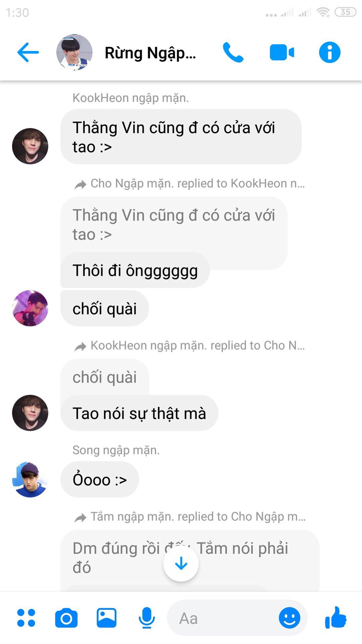The height and width of the screenshot is (644, 362).
Task: Start a voice call with the group
Action: click(233, 52)
